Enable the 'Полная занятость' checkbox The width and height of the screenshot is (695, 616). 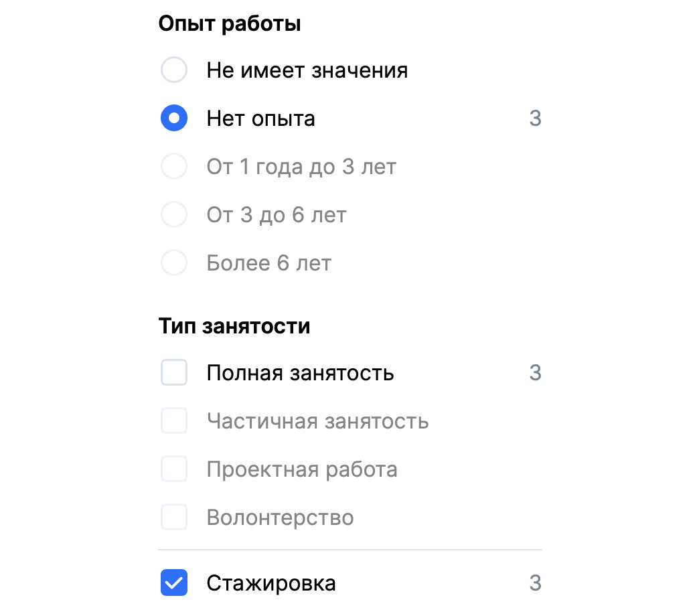pyautogui.click(x=174, y=373)
